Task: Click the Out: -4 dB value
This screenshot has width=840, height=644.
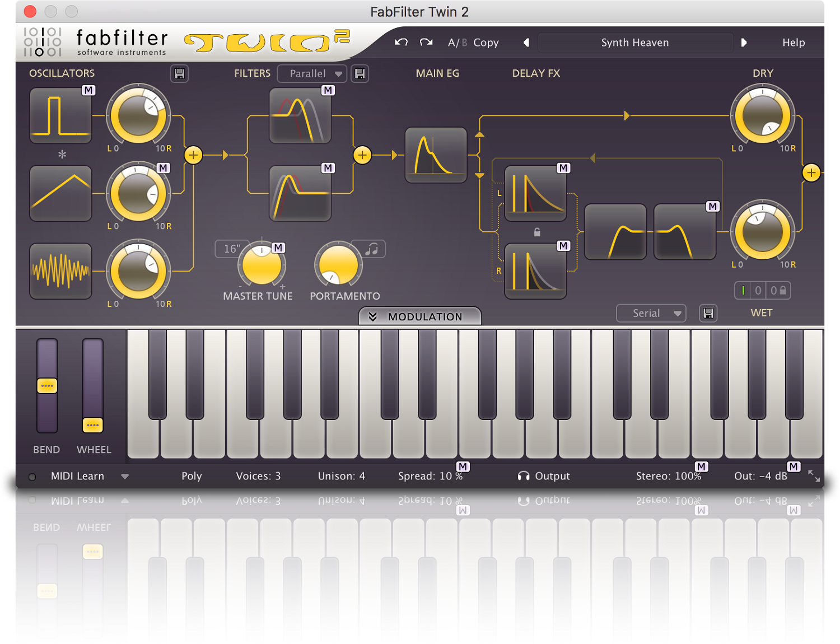Action: pos(760,476)
